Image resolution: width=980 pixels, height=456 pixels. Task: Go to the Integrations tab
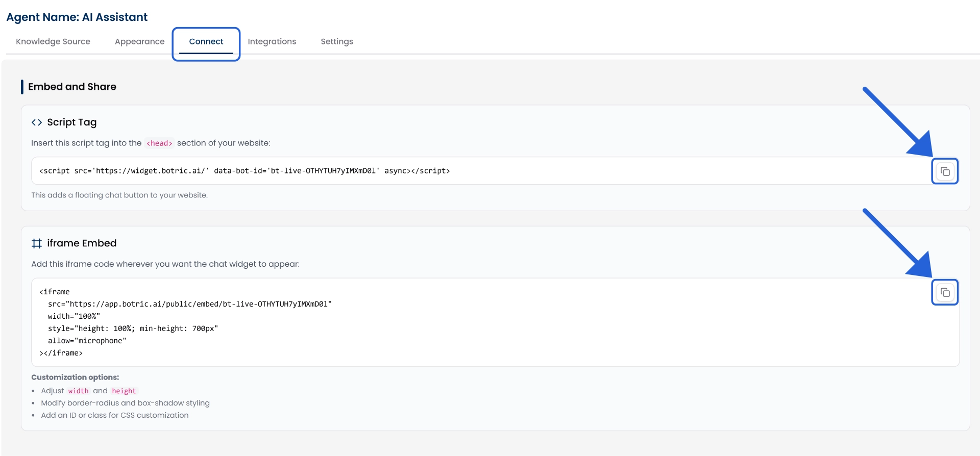[x=272, y=41]
